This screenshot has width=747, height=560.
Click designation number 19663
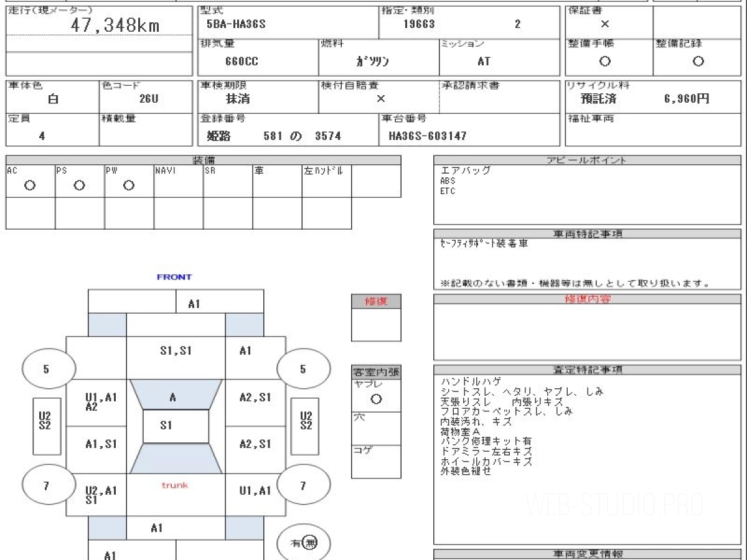click(419, 25)
